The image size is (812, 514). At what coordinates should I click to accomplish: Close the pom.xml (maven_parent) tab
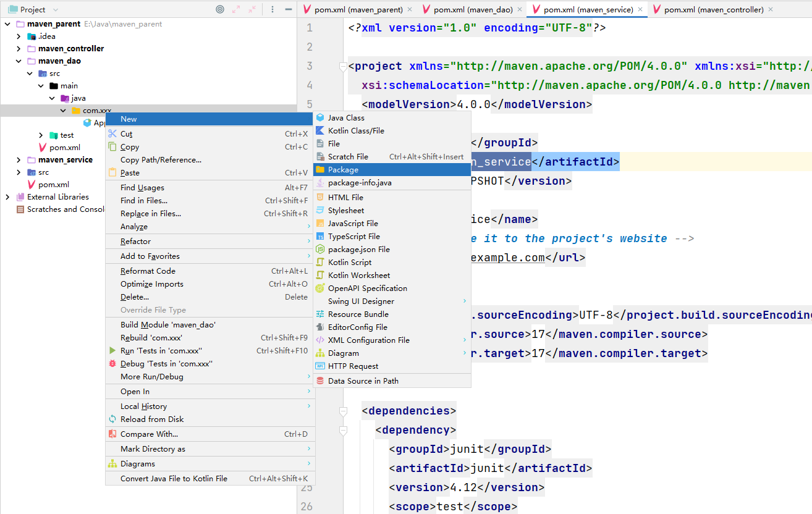[x=410, y=9]
